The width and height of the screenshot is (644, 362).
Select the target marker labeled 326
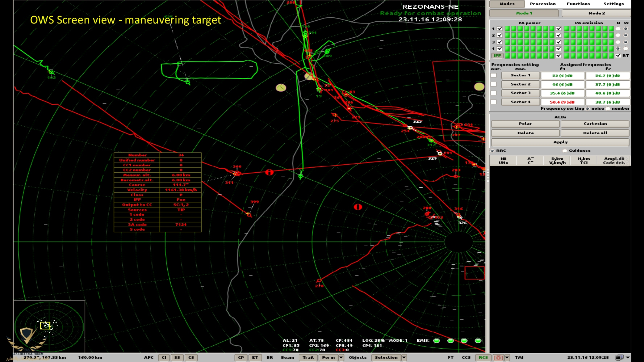[x=459, y=216]
